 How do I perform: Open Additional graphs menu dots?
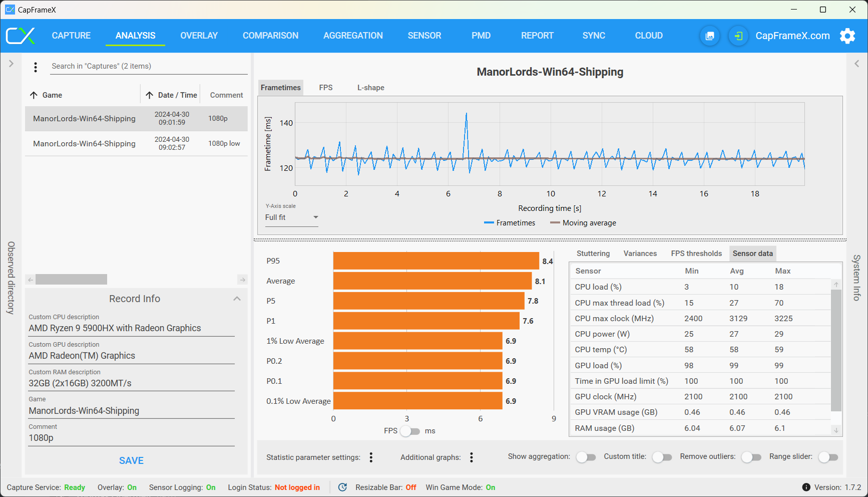click(x=472, y=457)
